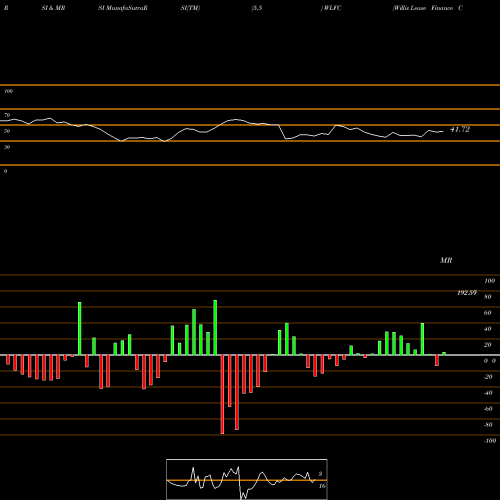Click the MR panel title
The width and height of the screenshot is (500, 500).
(446, 260)
